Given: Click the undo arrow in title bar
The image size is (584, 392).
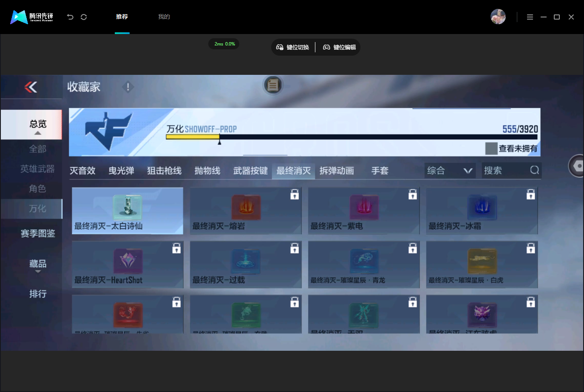Looking at the screenshot, I should point(70,17).
